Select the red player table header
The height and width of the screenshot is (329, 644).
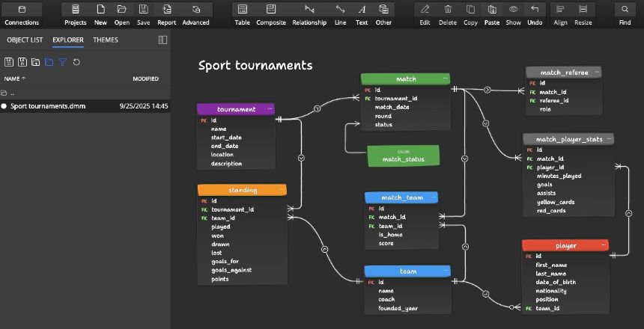click(x=565, y=246)
